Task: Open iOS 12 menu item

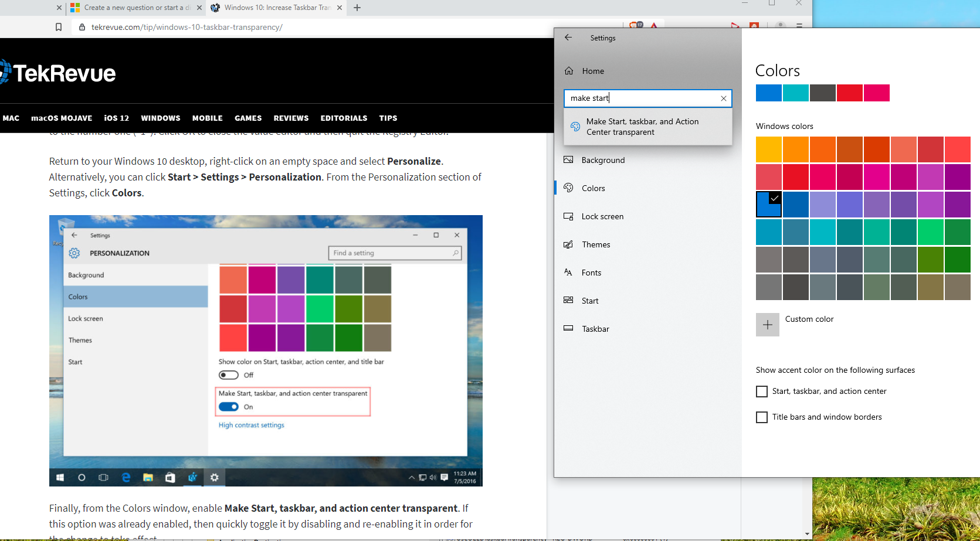Action: pyautogui.click(x=117, y=118)
